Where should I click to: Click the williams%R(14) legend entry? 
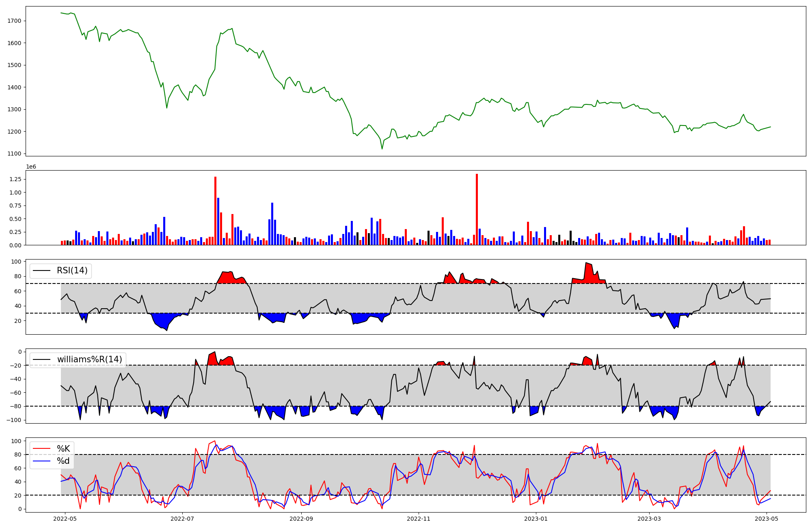point(89,359)
